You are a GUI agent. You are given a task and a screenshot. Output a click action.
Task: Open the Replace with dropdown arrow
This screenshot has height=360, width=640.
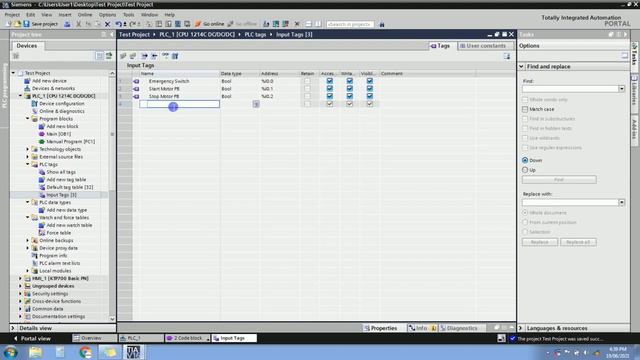point(622,202)
